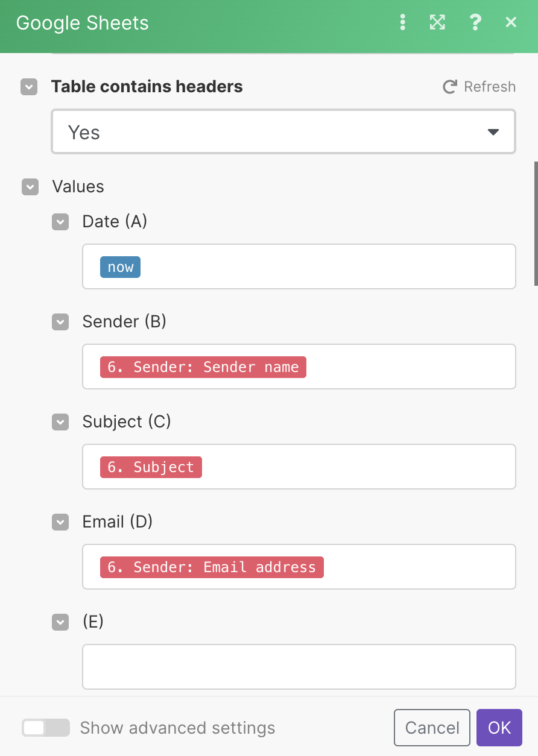The height and width of the screenshot is (756, 538).
Task: Select the blue 'now' variable pill
Action: (x=121, y=267)
